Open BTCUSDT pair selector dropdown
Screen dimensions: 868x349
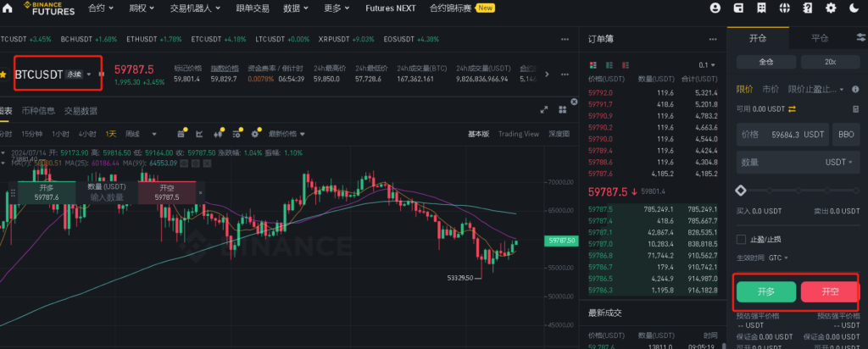point(53,74)
